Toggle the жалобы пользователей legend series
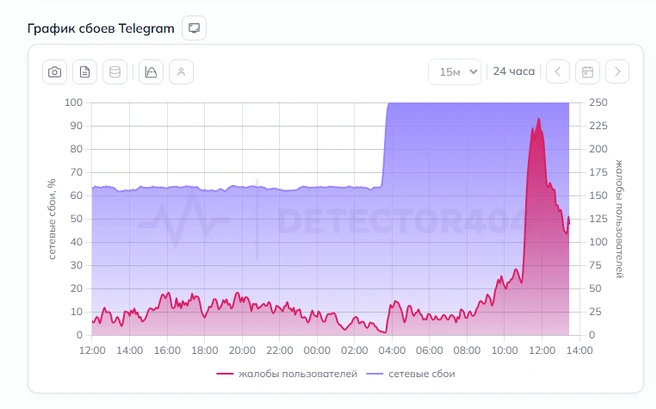Viewport: 656px width, 409px height. point(287,374)
